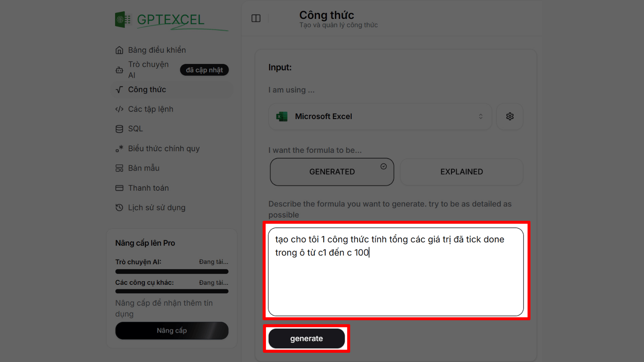Screen dimensions: 644x362
Task: Click the code icon for Các tập lệnh
Action: (119, 109)
